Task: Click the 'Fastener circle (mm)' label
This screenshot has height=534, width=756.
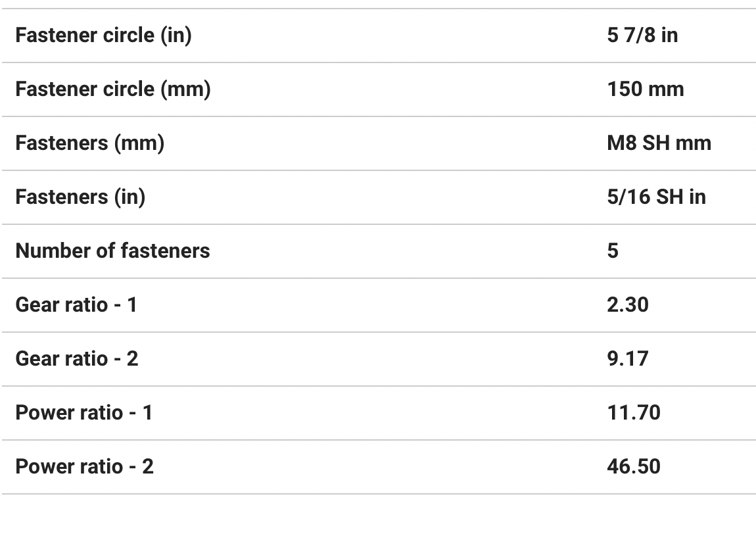Action: [112, 89]
